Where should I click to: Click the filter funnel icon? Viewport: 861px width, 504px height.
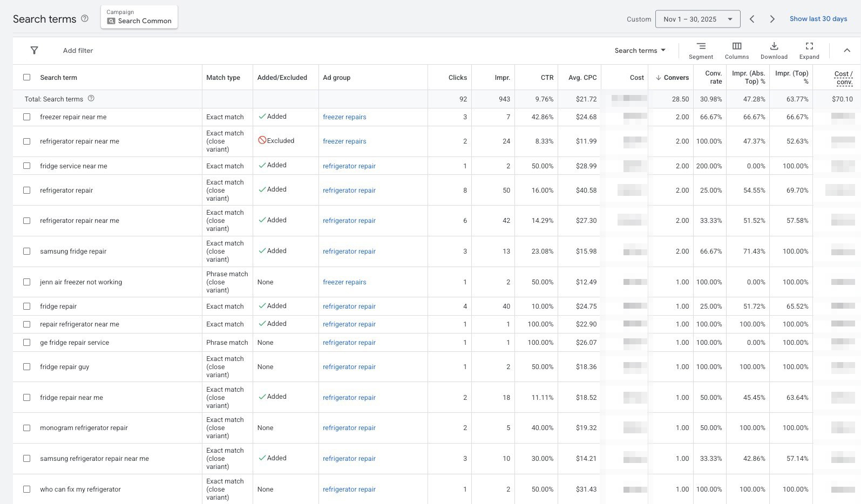coord(34,50)
